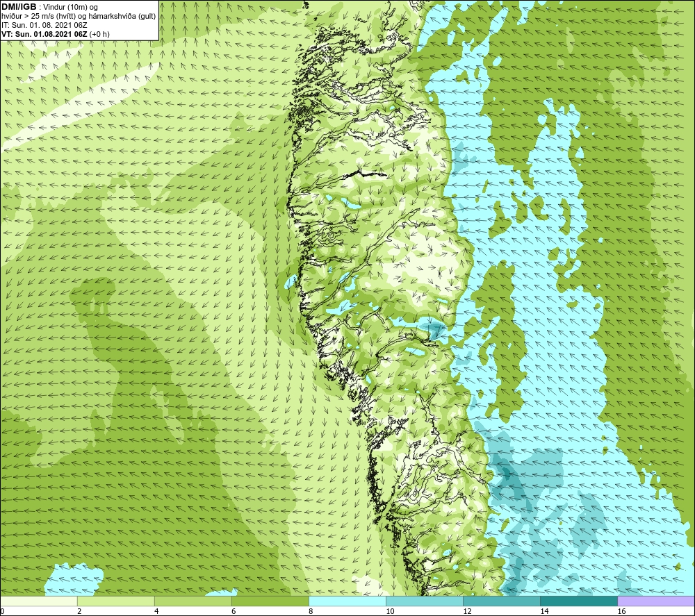Click the legend label '12'

[467, 611]
